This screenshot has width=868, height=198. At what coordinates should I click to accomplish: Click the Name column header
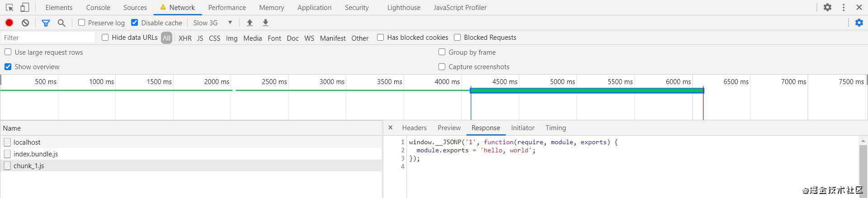pyautogui.click(x=191, y=128)
